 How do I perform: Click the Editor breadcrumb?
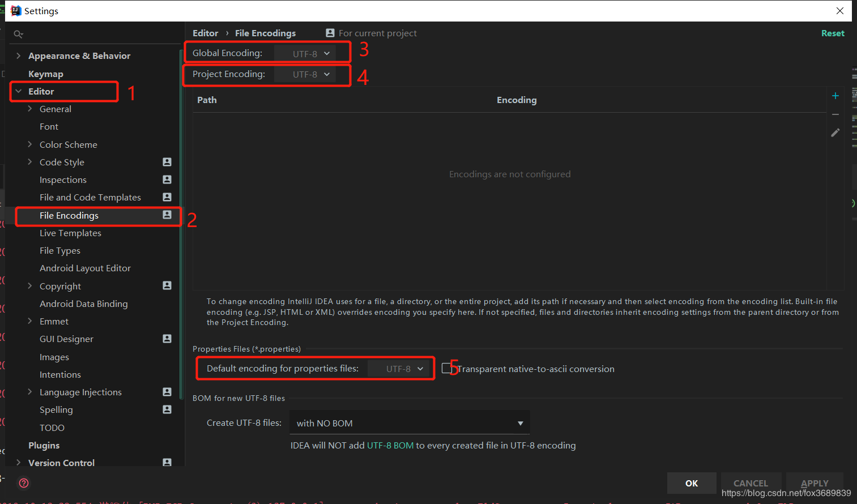[205, 33]
